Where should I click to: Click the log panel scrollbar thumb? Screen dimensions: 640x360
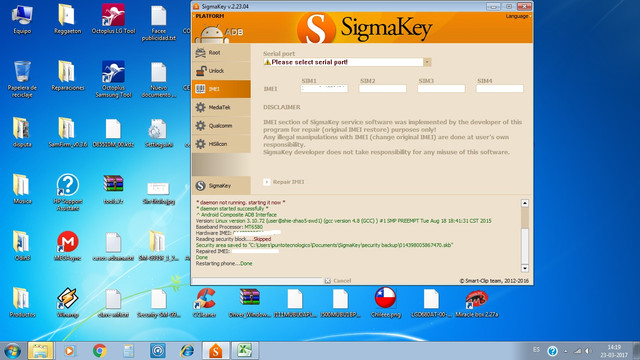coord(525,247)
